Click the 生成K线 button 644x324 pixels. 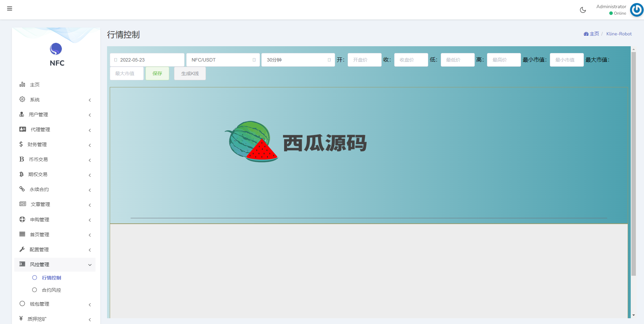190,73
